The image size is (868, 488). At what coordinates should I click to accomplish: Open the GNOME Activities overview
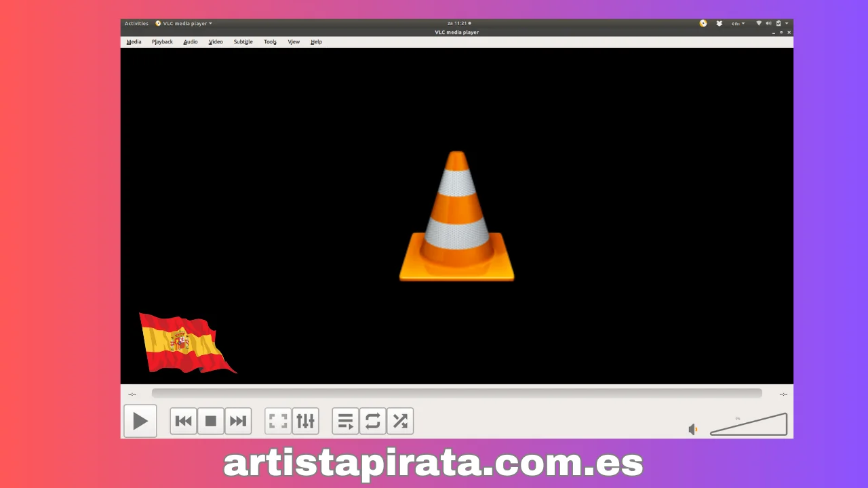tap(136, 23)
